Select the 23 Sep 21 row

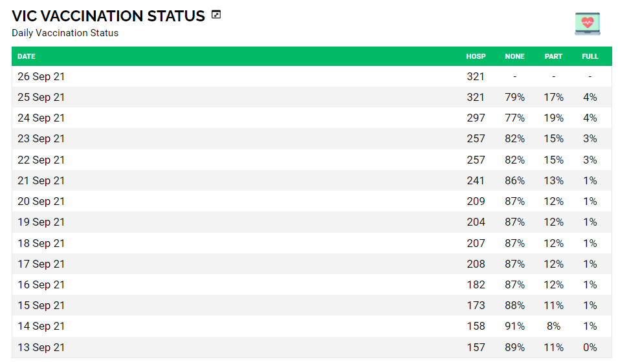(41, 138)
